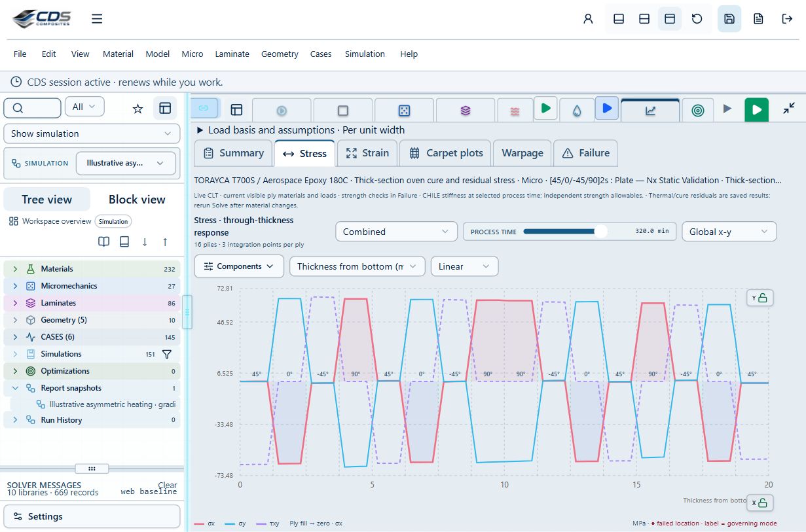Switch to Tree view

[x=47, y=200]
